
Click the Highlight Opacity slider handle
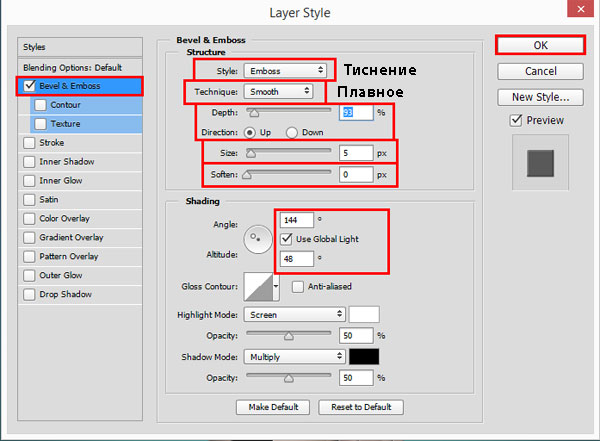(289, 336)
